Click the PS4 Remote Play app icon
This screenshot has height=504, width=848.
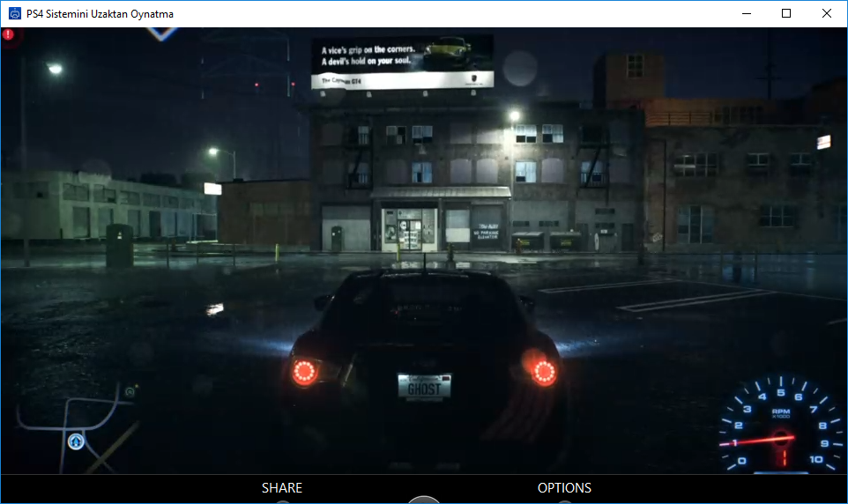click(x=15, y=13)
